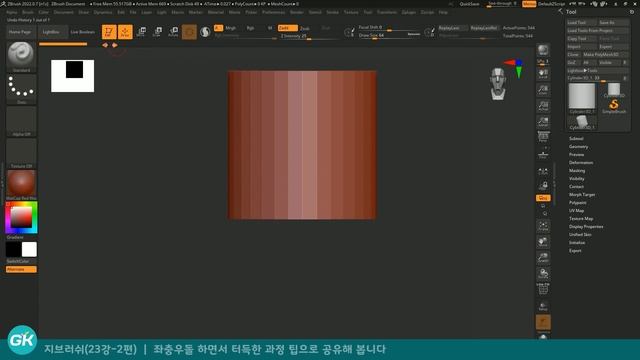Viewport: 640px width, 360px height.
Task: Enable Rgb paint mode
Action: click(250, 28)
